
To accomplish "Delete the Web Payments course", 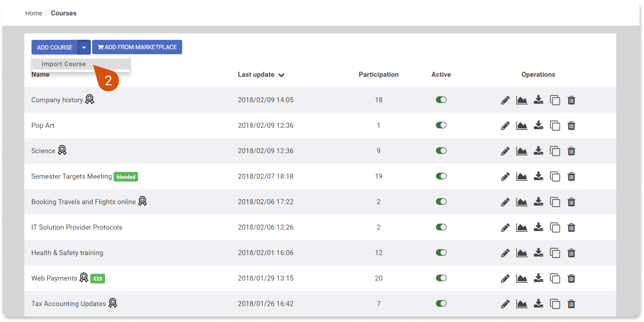I will (x=571, y=278).
